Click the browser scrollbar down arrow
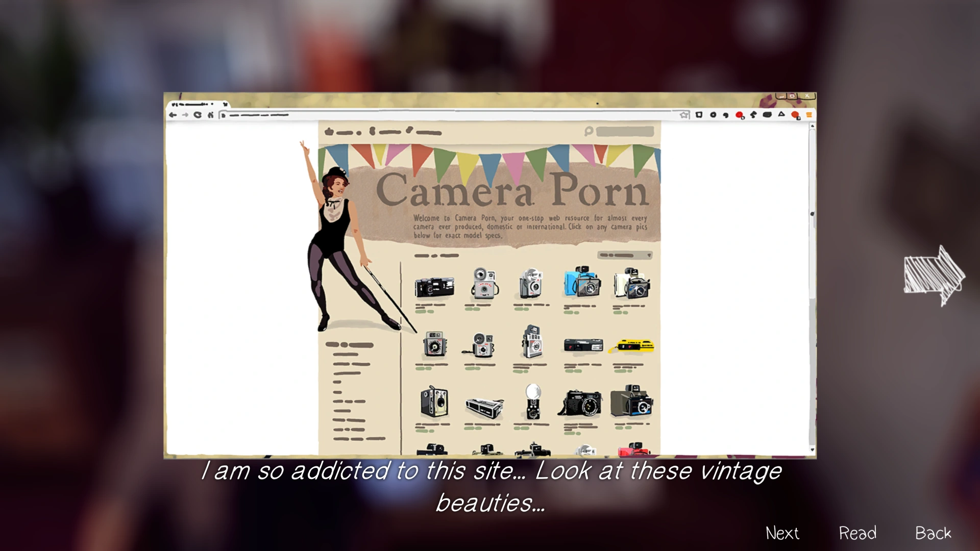980x551 pixels. coord(812,450)
